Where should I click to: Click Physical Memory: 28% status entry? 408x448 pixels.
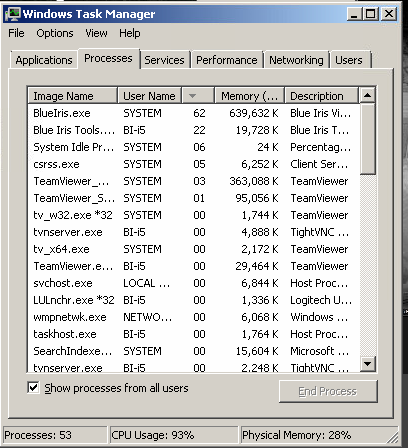click(297, 435)
